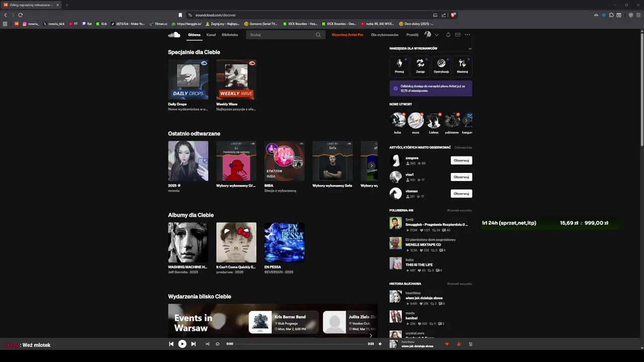Open the three-dots more menu in header
Image resolution: width=644 pixels, height=362 pixels.
(467, 35)
